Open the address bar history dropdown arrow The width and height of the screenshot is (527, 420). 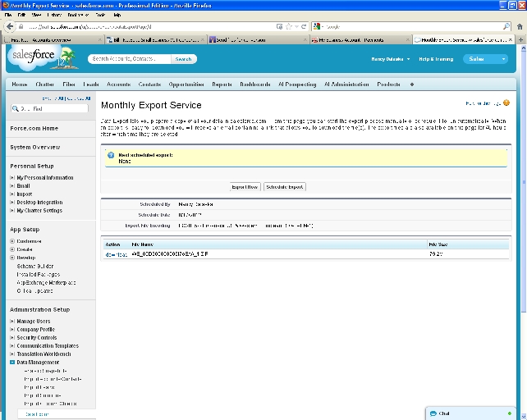coord(296,26)
